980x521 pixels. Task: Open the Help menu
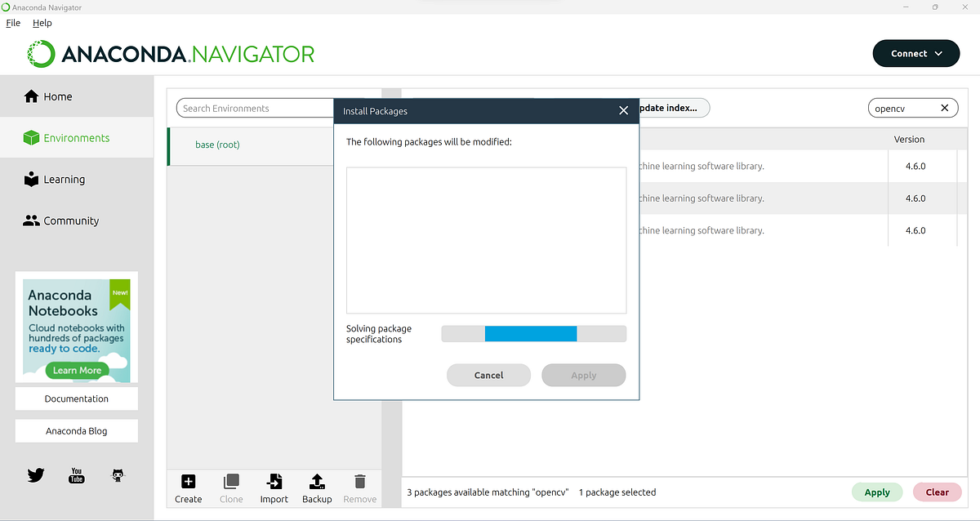[x=42, y=23]
